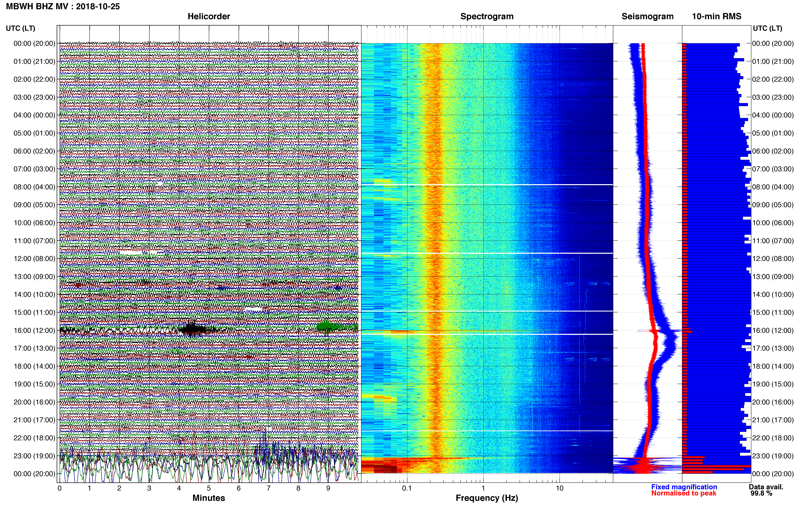The width and height of the screenshot is (812, 508).
Task: Click the longest red RMS bar near 23:30
Action: point(716,466)
